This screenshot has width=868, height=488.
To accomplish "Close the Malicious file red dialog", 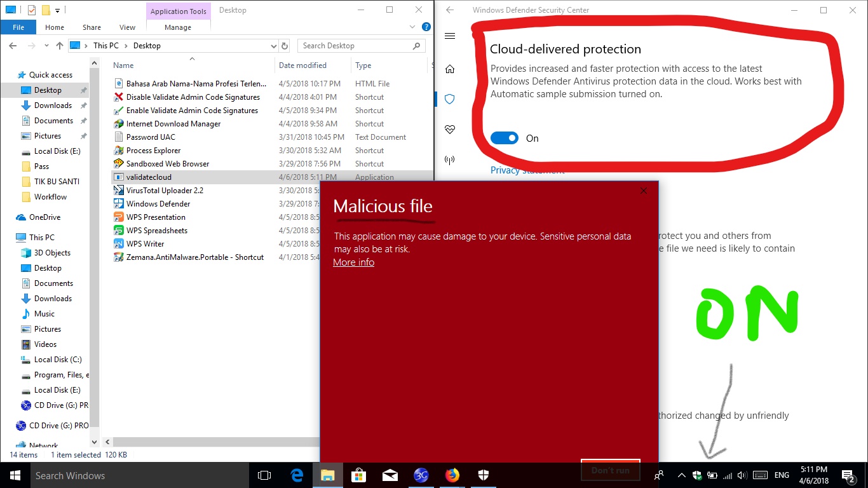I will [644, 191].
